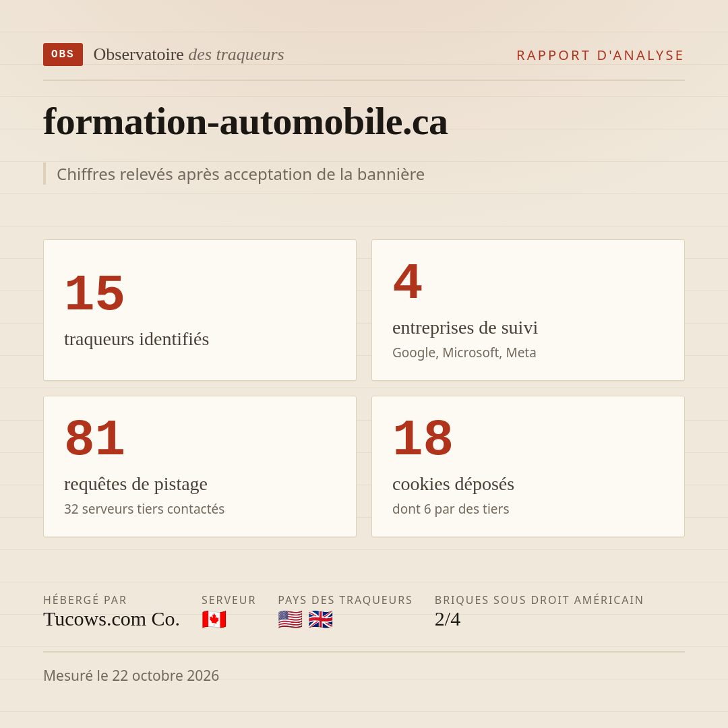Click the "entreprises de suivi" label
Screen dimensions: 728x728
(x=464, y=328)
